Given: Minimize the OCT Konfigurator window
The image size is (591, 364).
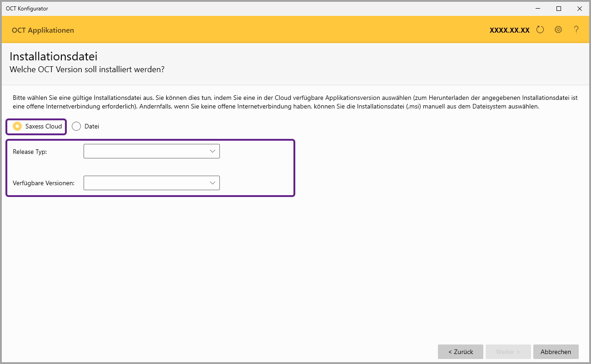Looking at the screenshot, I should [x=538, y=8].
